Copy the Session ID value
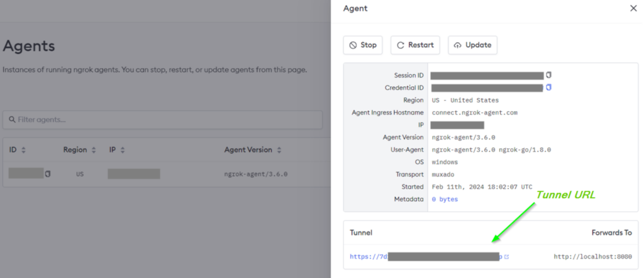Image resolution: width=644 pixels, height=278 pixels. click(548, 75)
